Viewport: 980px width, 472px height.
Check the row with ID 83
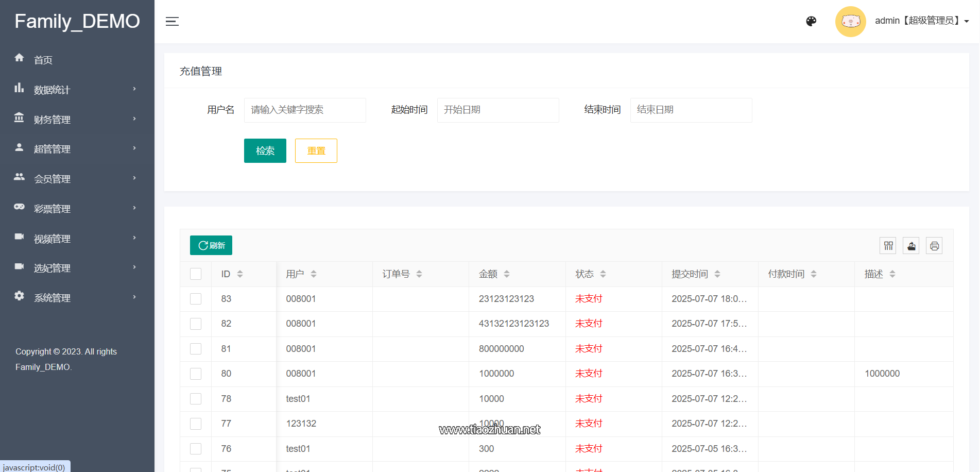[196, 299]
